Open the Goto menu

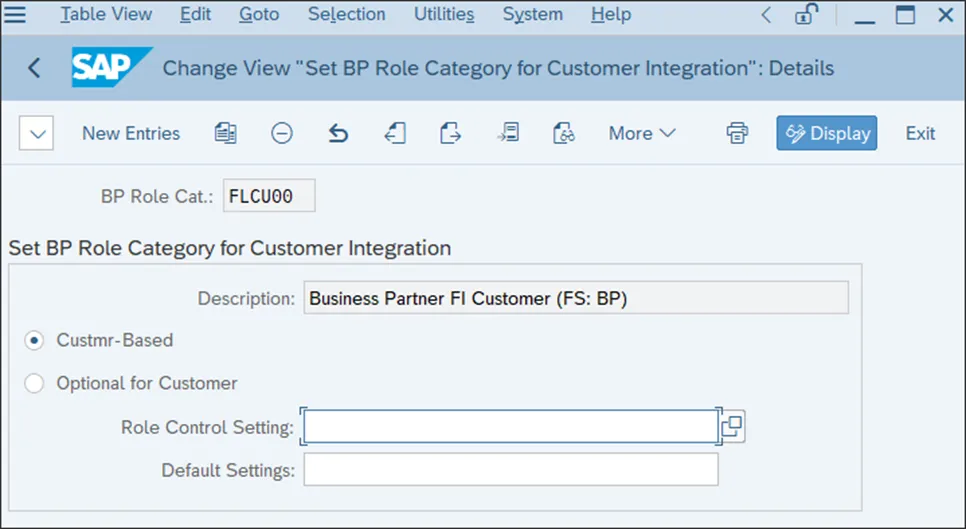pyautogui.click(x=259, y=14)
